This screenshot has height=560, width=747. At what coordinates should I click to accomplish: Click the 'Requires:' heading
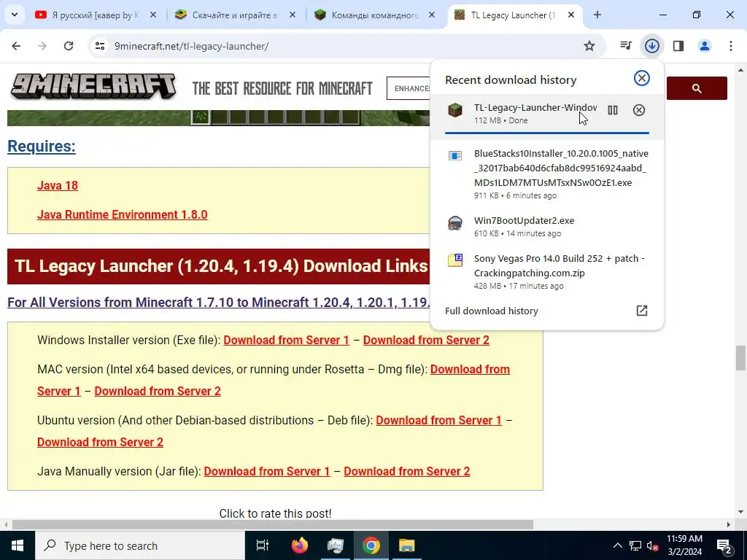click(42, 146)
